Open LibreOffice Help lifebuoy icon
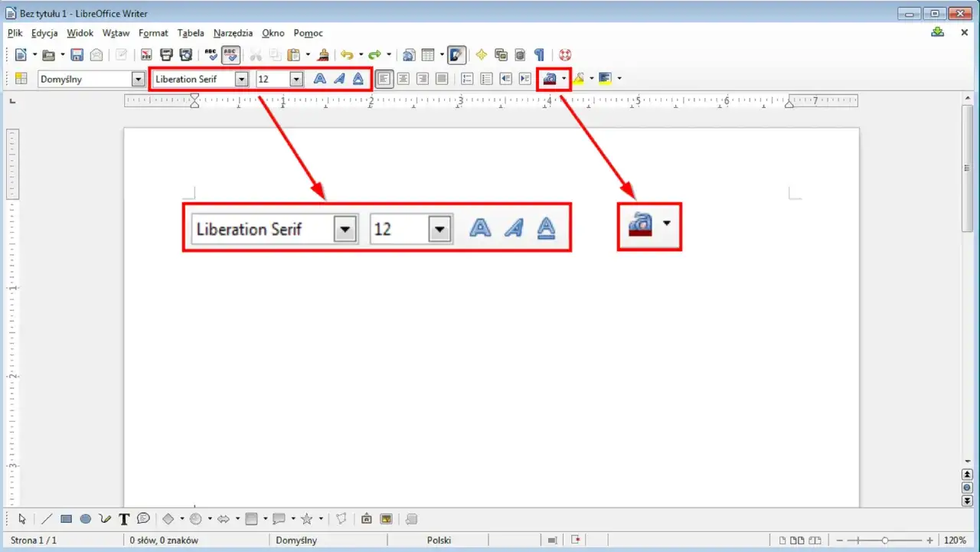This screenshot has height=552, width=980. tap(565, 54)
